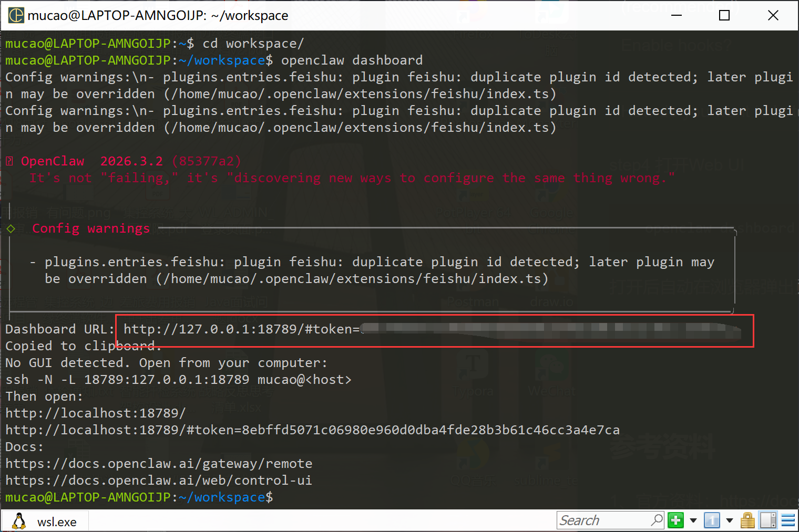The height and width of the screenshot is (532, 799).
Task: Click the blue active console number icon
Action: [x=712, y=520]
